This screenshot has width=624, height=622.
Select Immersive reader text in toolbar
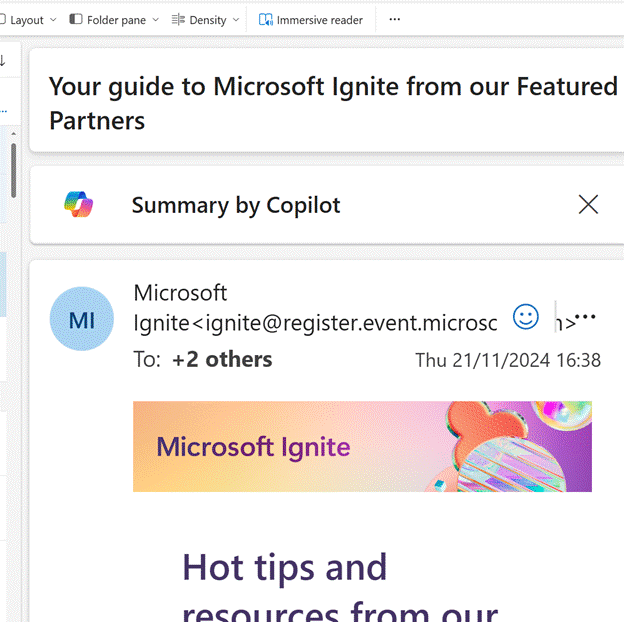tap(320, 20)
